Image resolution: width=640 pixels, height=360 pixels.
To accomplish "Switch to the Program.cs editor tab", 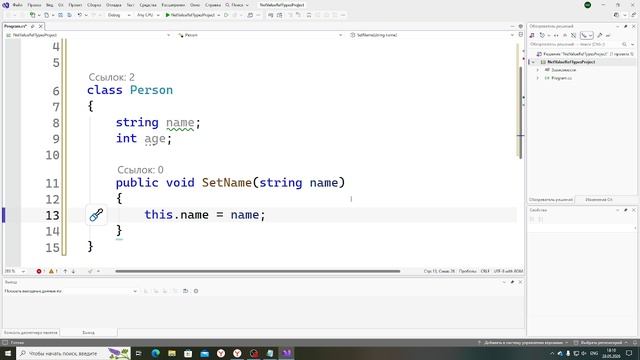I will [x=16, y=26].
